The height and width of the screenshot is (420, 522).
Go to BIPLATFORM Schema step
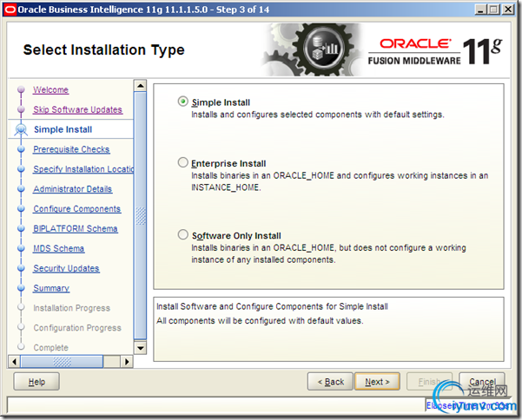point(76,229)
